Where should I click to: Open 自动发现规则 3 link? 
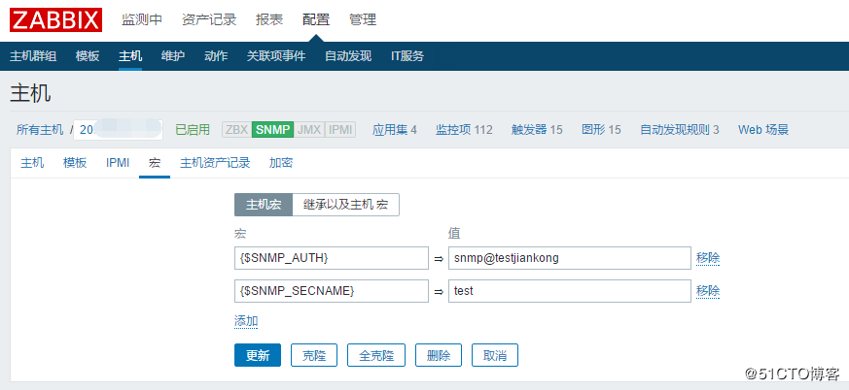(680, 129)
